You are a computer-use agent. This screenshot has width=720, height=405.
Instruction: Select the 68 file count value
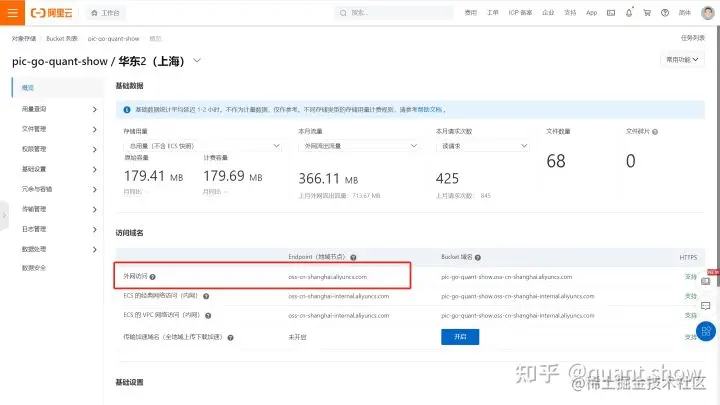[x=556, y=161]
